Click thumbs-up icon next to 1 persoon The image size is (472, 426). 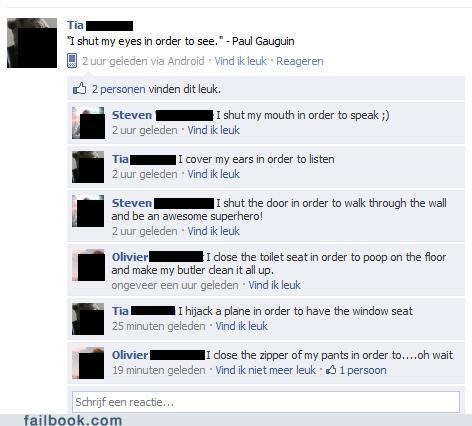click(x=331, y=370)
